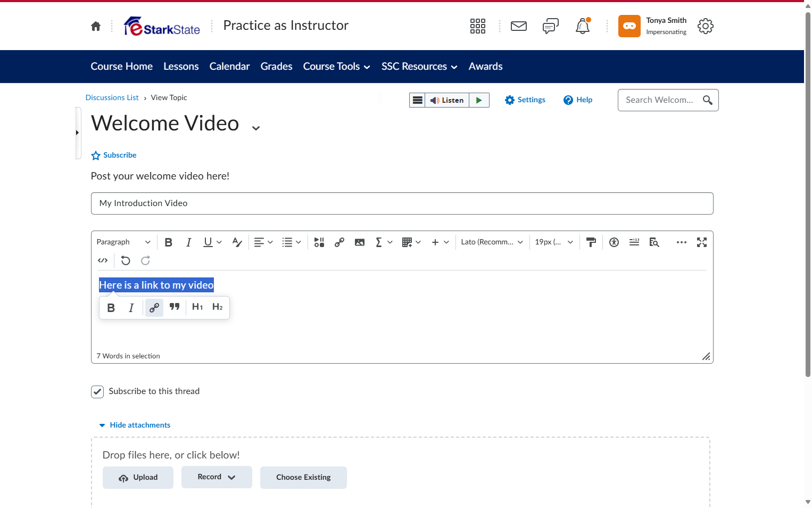Click the Choose Existing button
Viewport: 812px width, 508px height.
[303, 478]
